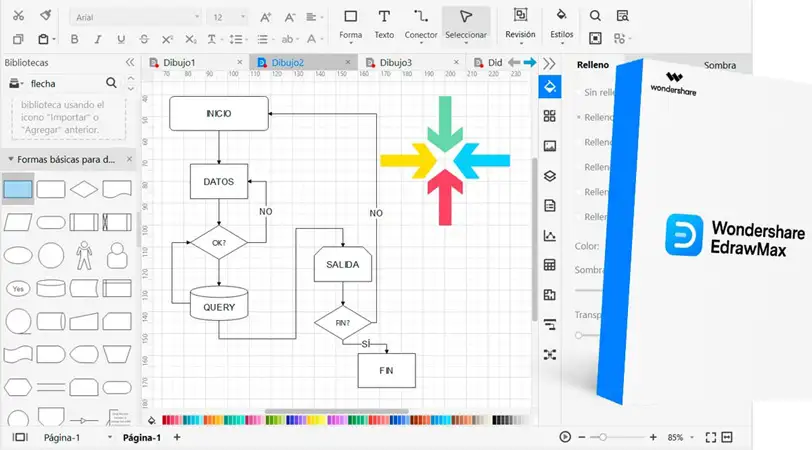Open the Arial font family dropdown
The width and height of the screenshot is (812, 450).
coord(136,17)
